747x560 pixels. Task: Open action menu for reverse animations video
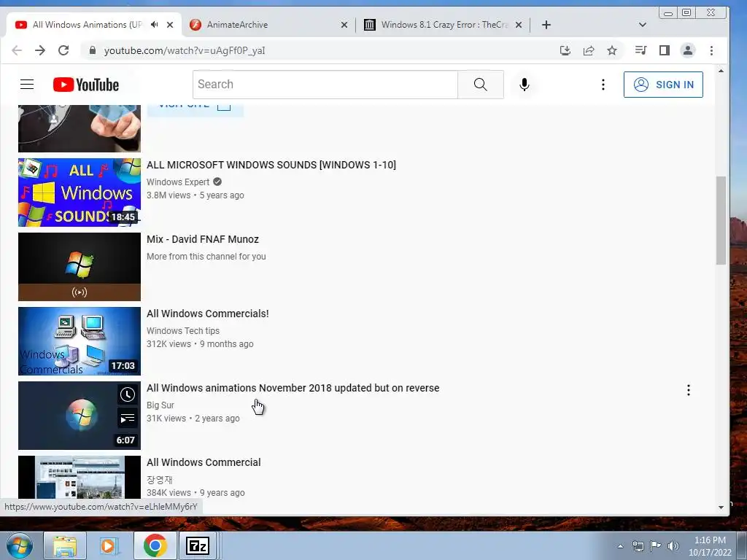(689, 391)
